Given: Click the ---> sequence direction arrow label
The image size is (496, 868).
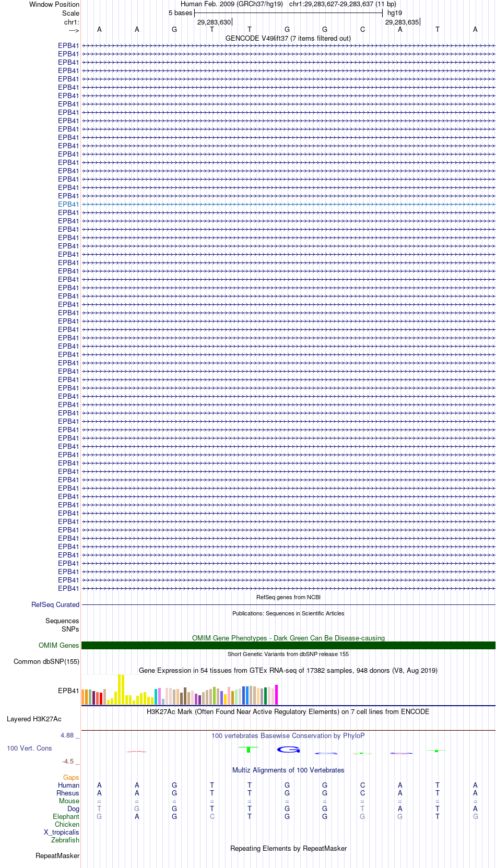Looking at the screenshot, I should 74,31.
